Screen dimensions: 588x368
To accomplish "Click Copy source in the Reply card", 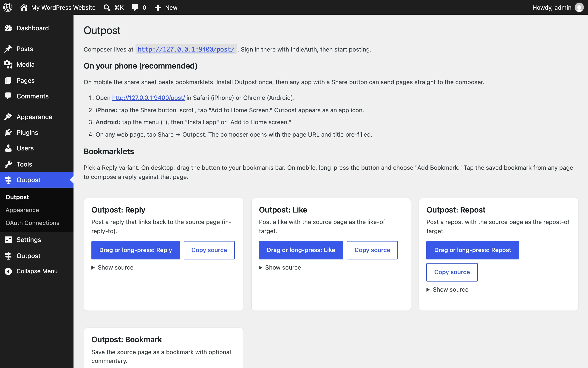I will pyautogui.click(x=209, y=250).
